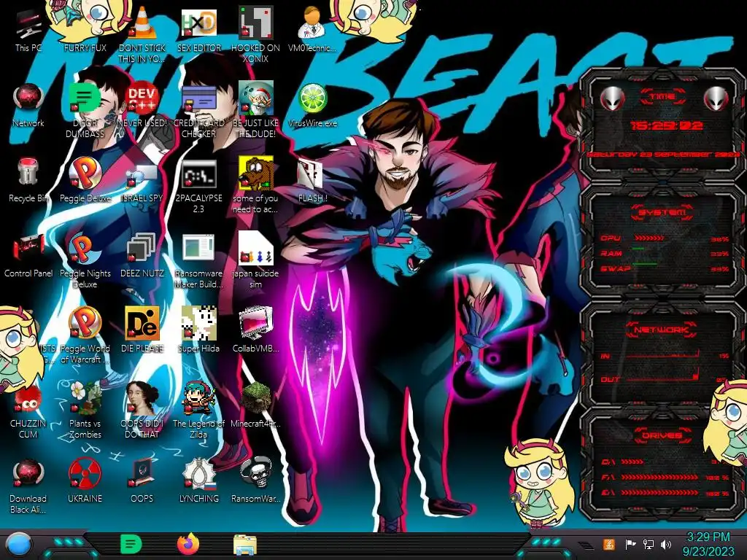Click the RAM usage bar in the widget
Screen dimensions: 747x560
click(638, 249)
